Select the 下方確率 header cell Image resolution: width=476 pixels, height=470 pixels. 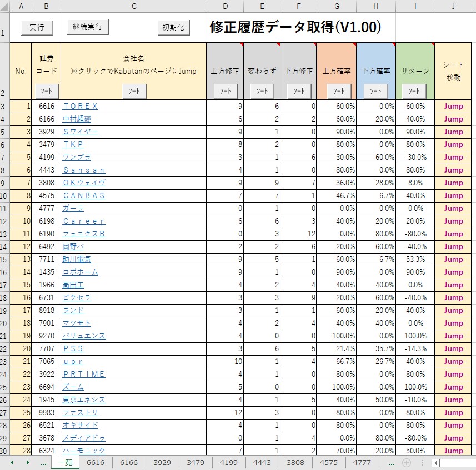point(376,71)
